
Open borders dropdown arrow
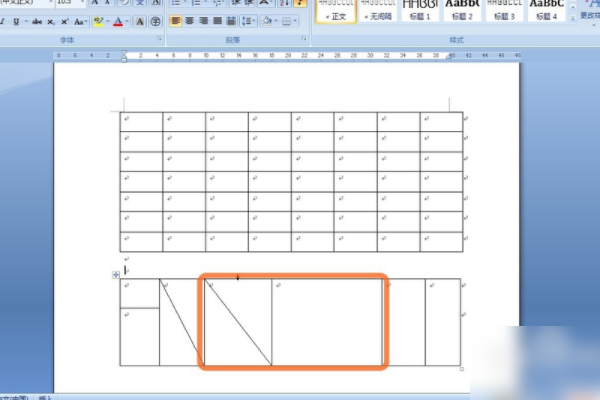(295, 21)
